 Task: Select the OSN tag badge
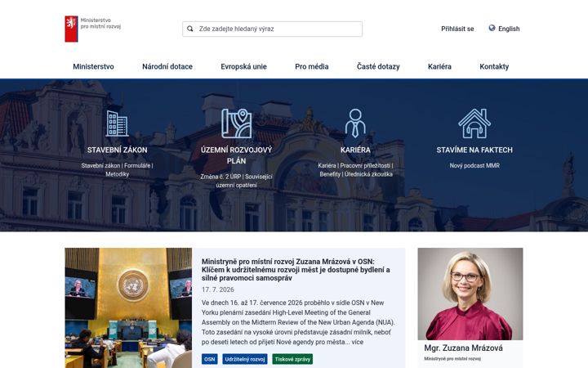pyautogui.click(x=209, y=359)
